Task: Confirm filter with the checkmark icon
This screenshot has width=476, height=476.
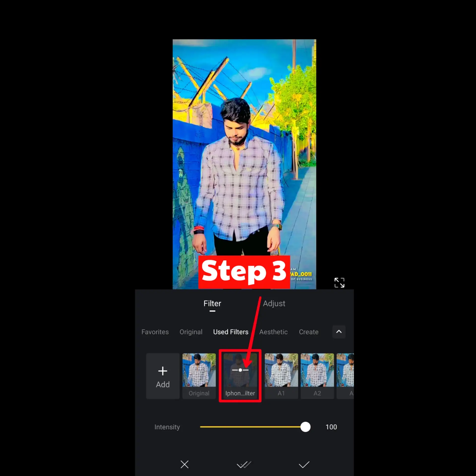Action: point(305,465)
